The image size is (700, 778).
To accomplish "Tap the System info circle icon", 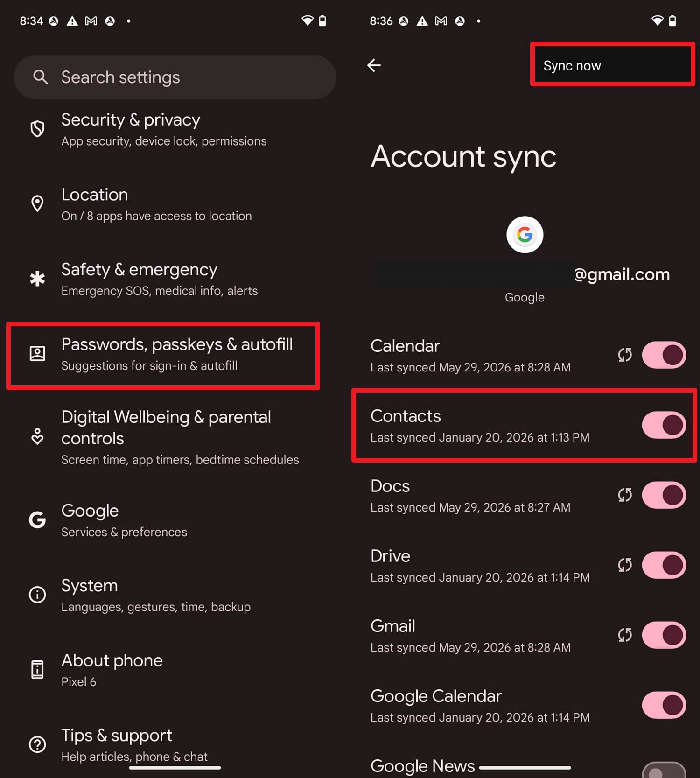I will point(37,595).
